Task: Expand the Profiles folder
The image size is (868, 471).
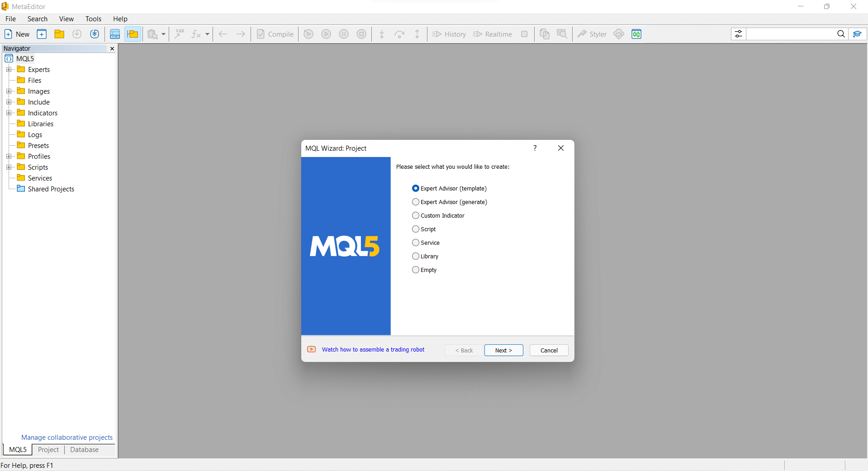Action: coord(9,156)
